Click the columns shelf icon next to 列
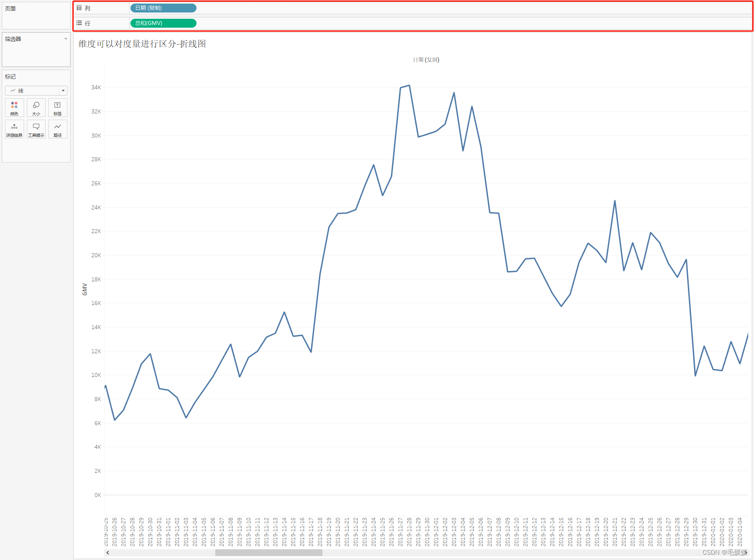This screenshot has width=754, height=560. pos(79,8)
